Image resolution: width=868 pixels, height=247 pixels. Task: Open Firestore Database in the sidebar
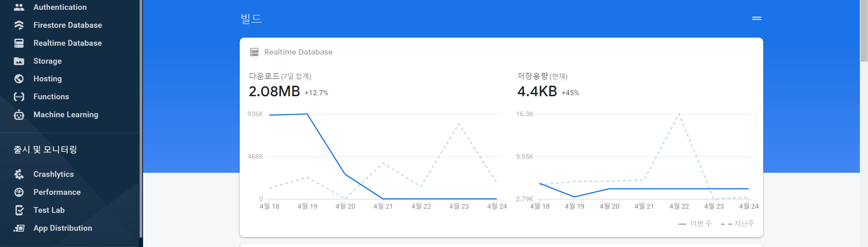tap(68, 25)
